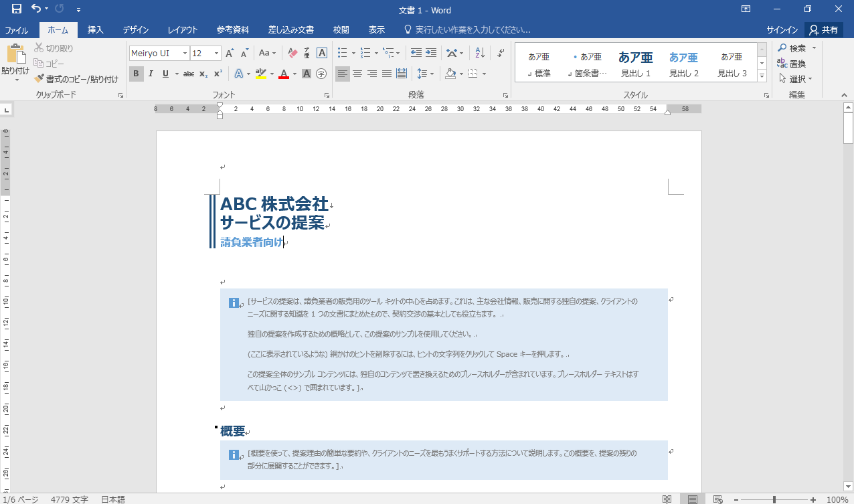854x504 pixels.
Task: Switch to read mode view in status bar
Action: (667, 499)
